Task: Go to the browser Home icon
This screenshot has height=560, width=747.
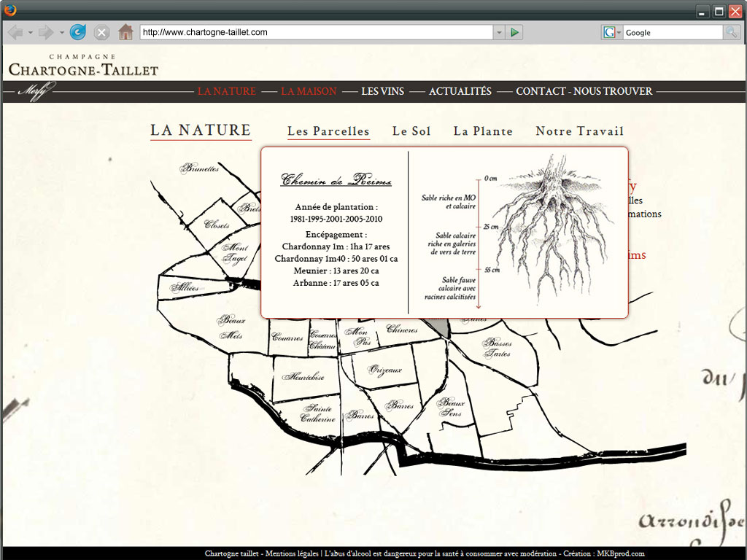Action: 125,32
